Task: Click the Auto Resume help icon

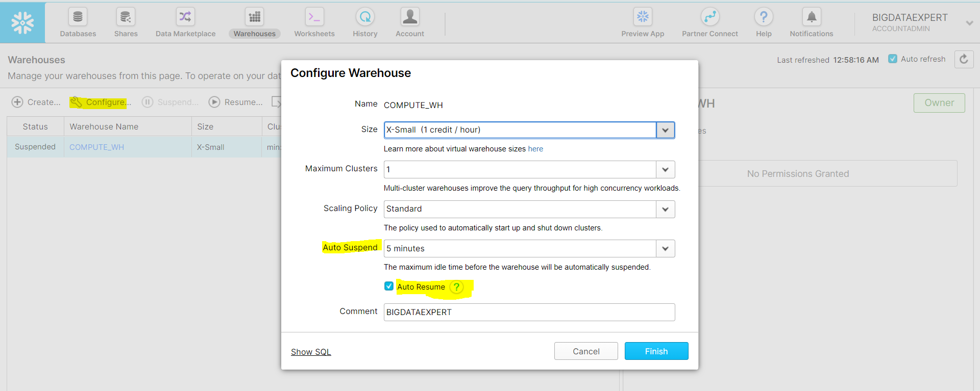Action: [456, 287]
